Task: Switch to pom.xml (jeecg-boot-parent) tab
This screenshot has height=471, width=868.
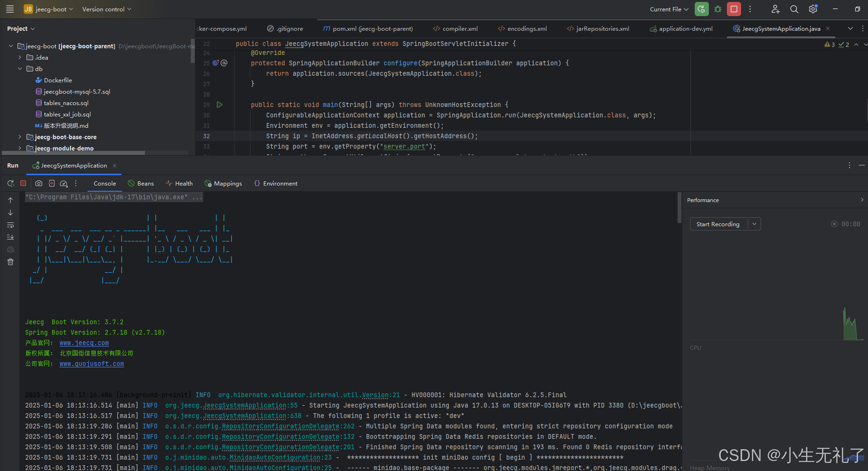Action: tap(368, 28)
